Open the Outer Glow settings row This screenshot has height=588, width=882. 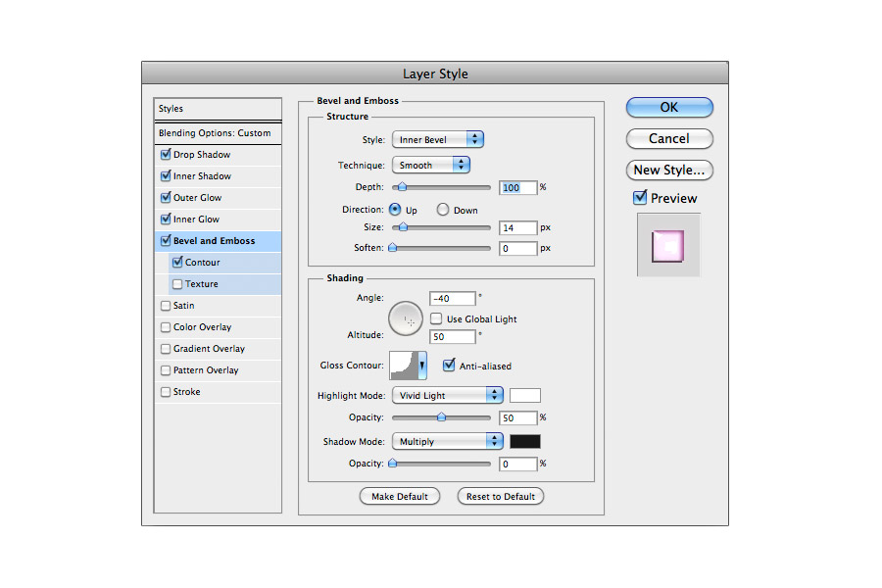218,198
